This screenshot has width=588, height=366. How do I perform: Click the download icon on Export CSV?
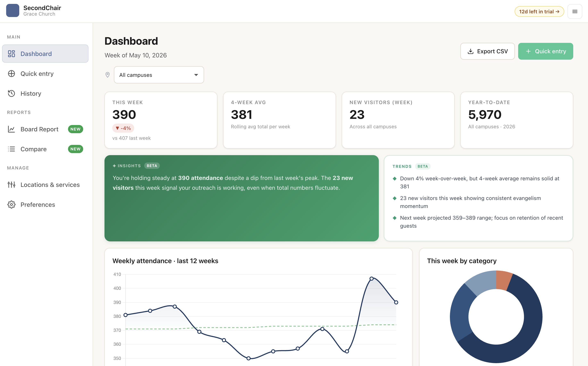(471, 51)
